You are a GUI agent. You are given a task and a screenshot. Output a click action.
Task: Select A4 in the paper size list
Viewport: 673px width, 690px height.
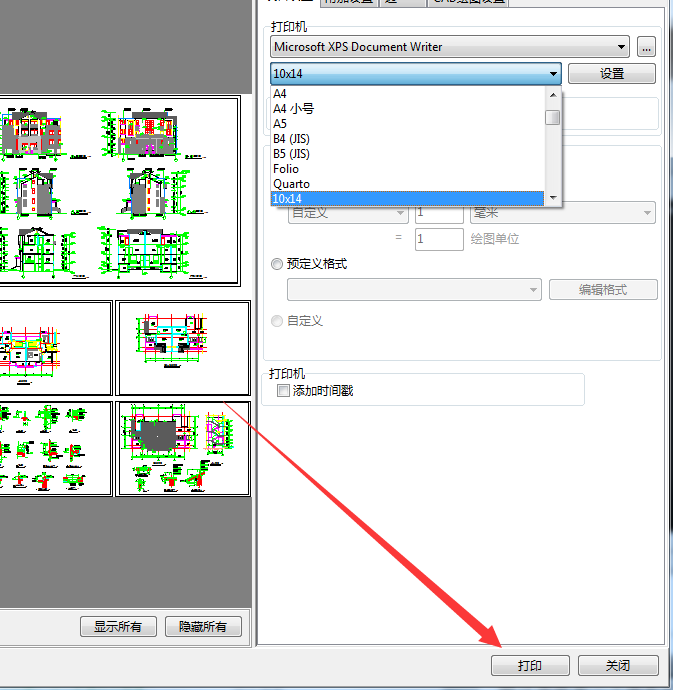click(x=408, y=94)
